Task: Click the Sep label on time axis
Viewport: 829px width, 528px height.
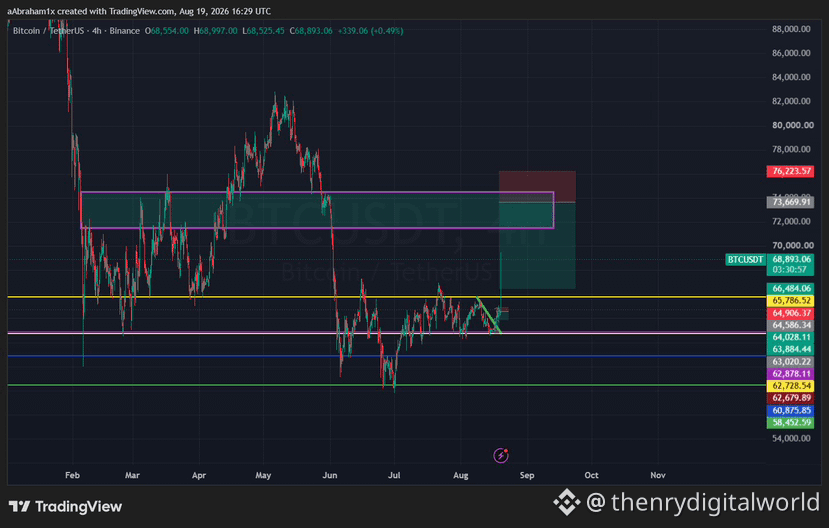Action: [x=527, y=475]
